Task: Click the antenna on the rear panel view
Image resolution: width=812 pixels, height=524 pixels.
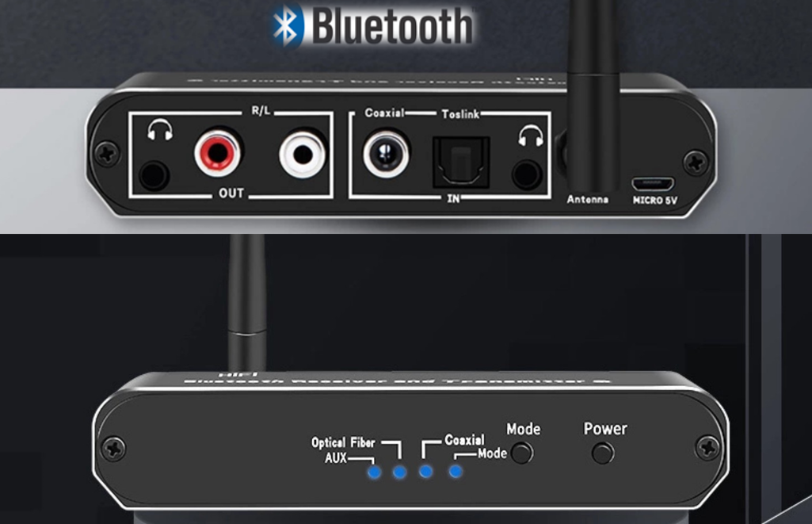Action: 593,96
